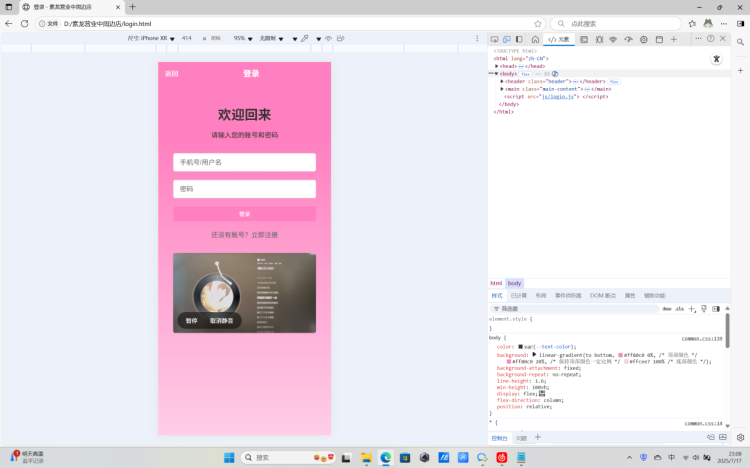This screenshot has width=750, height=468.
Task: Click the 筛选器 style filter field
Action: 574,309
